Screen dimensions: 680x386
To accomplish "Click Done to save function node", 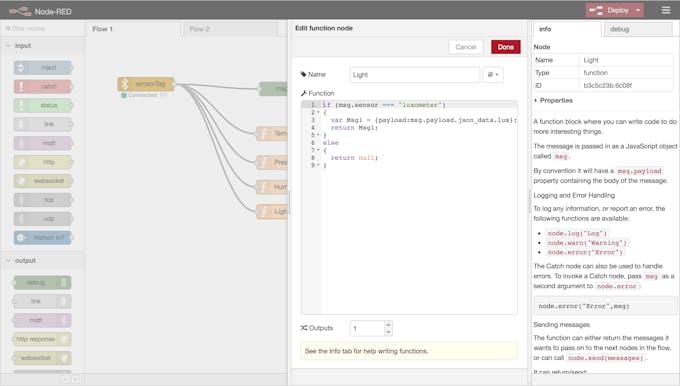I will tap(506, 47).
